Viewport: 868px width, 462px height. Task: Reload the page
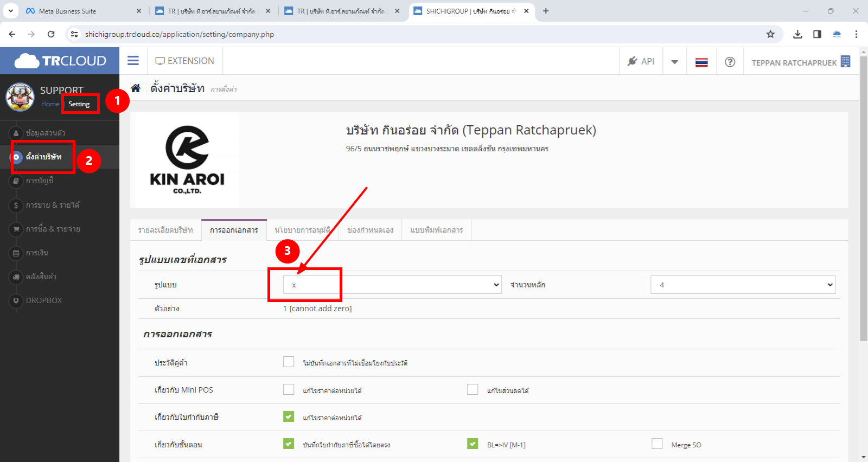click(x=51, y=34)
